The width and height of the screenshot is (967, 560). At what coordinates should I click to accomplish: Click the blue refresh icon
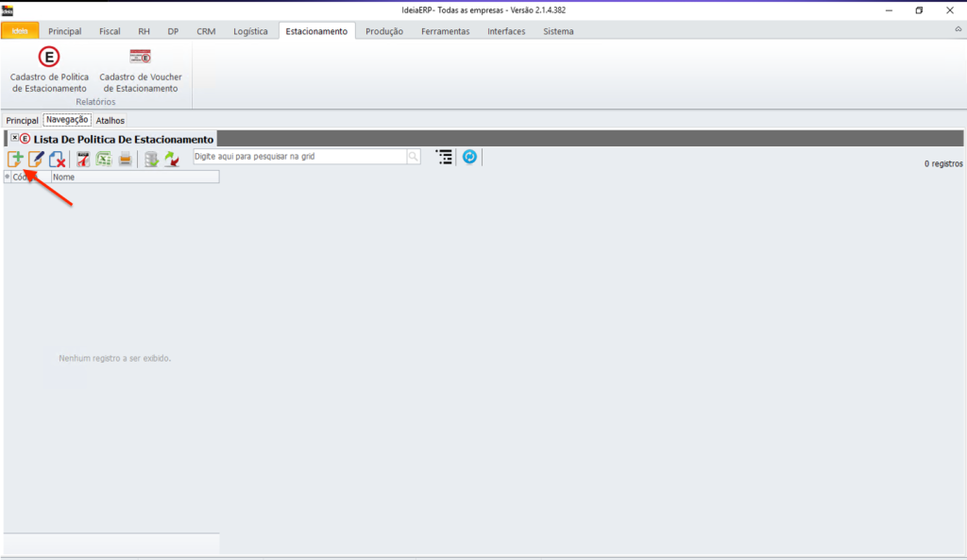(469, 157)
